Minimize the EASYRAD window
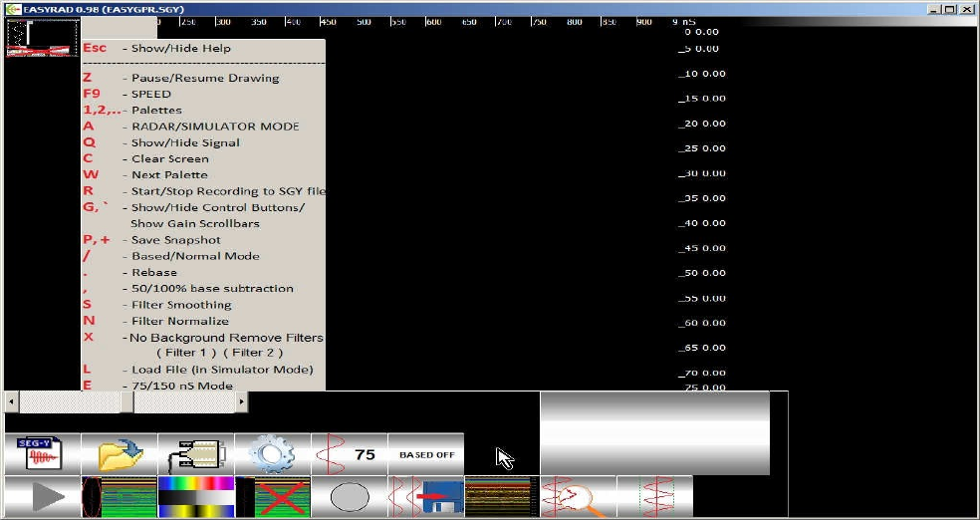This screenshot has height=520, width=980. point(934,9)
